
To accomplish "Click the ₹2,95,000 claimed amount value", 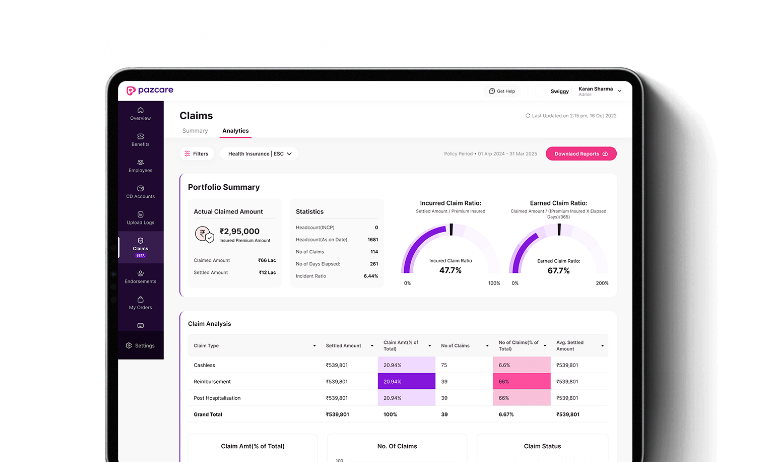I will [240, 231].
